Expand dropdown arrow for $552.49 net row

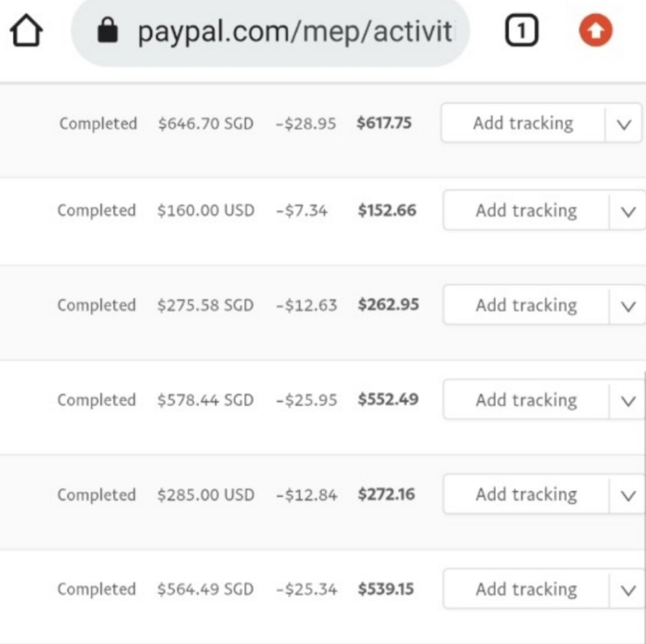[x=628, y=401]
